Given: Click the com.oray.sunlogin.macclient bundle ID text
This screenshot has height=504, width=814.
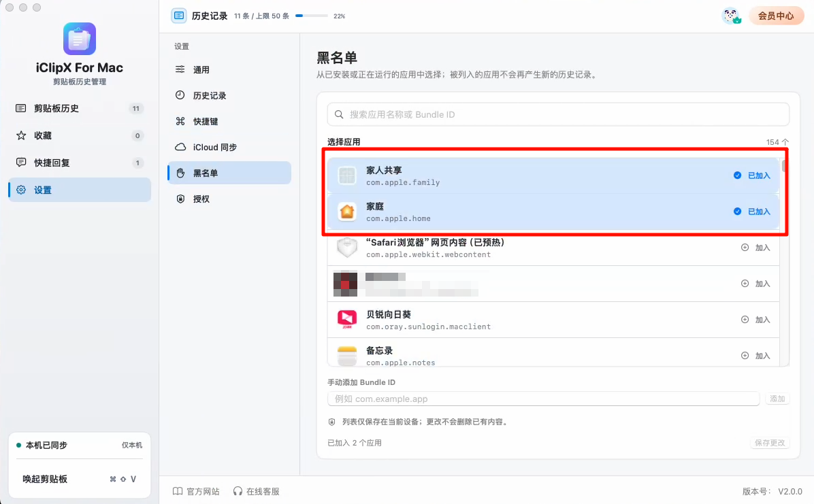Looking at the screenshot, I should point(428,326).
